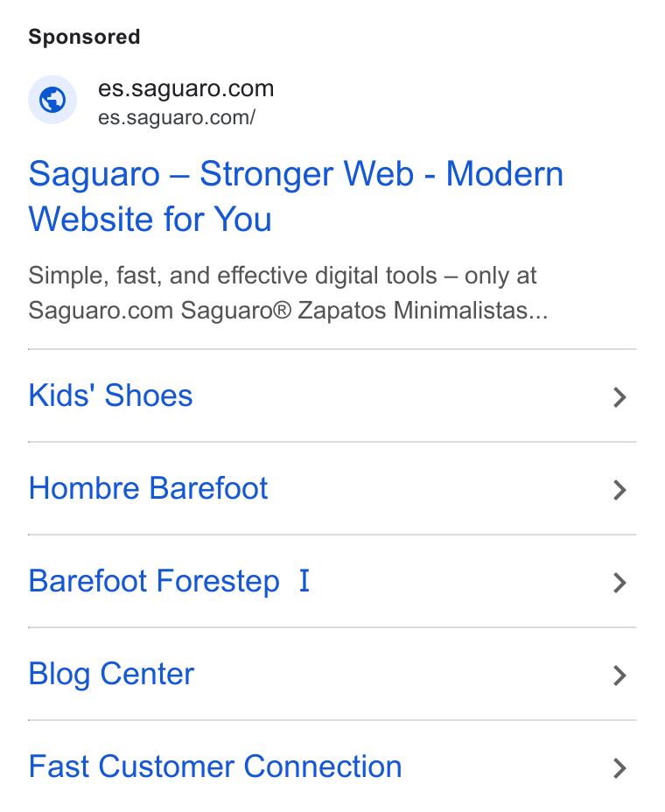Click the "Saguaro®" trademark text in description
Image resolution: width=665 pixels, height=812 pixels.
click(x=236, y=311)
